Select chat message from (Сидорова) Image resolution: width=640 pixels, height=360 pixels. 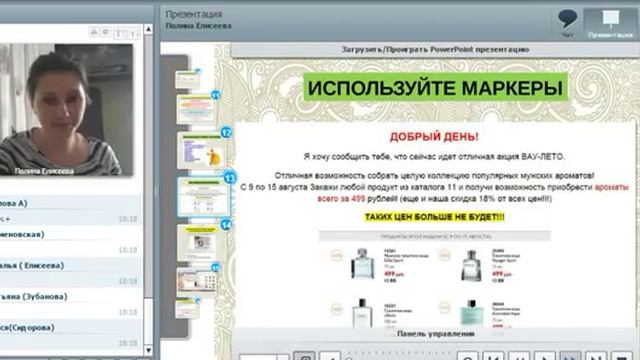click(70, 335)
